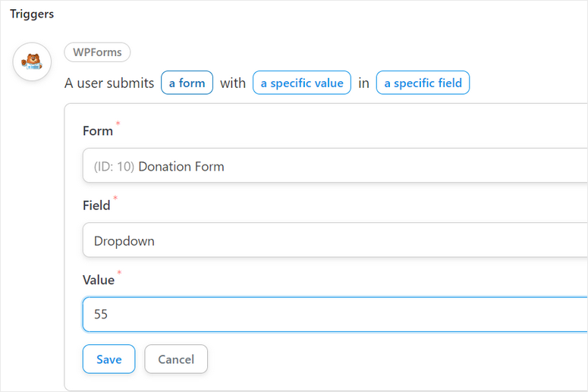This screenshot has width=588, height=392.
Task: Open the Field dropdown showing Dropdown
Action: [x=334, y=240]
